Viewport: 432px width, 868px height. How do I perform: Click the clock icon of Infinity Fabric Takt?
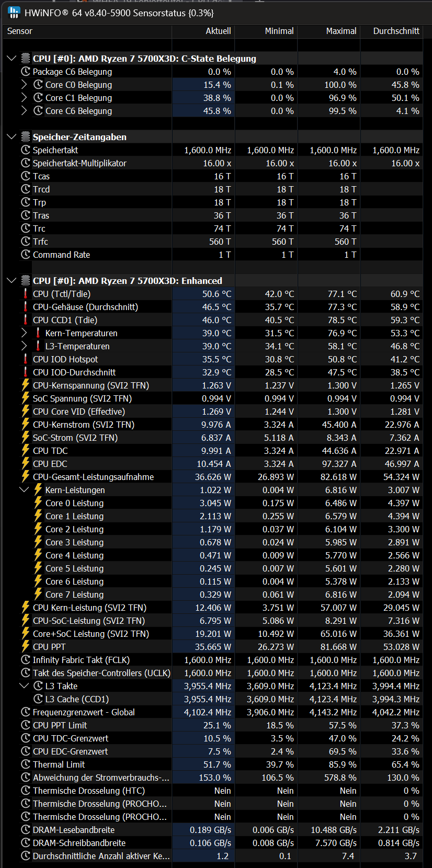pyautogui.click(x=26, y=659)
